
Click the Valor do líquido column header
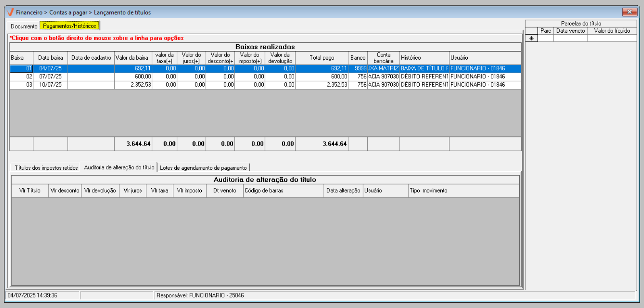coord(612,31)
